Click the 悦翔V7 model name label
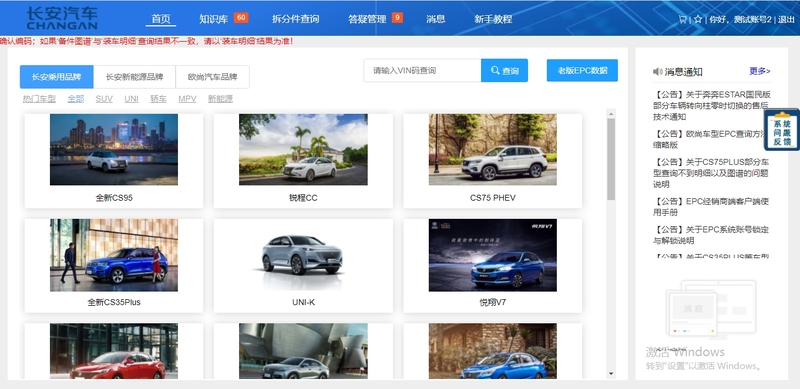This screenshot has height=389, width=800. [493, 302]
